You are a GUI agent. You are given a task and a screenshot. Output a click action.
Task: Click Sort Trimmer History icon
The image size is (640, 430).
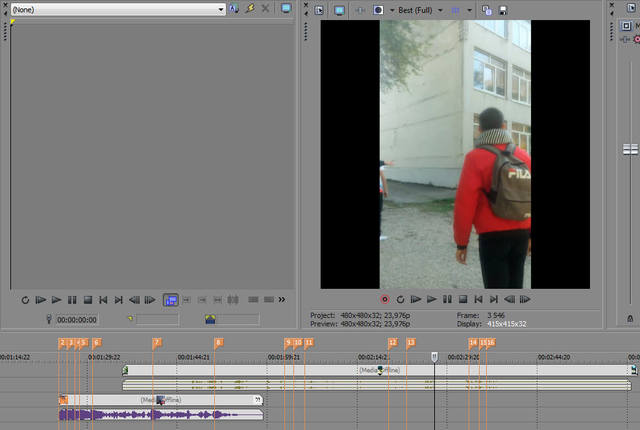pos(234,9)
